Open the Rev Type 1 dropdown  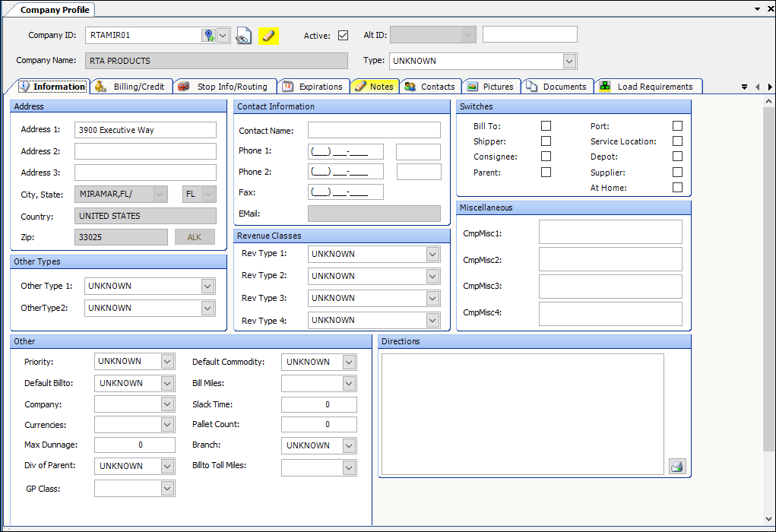coord(432,254)
